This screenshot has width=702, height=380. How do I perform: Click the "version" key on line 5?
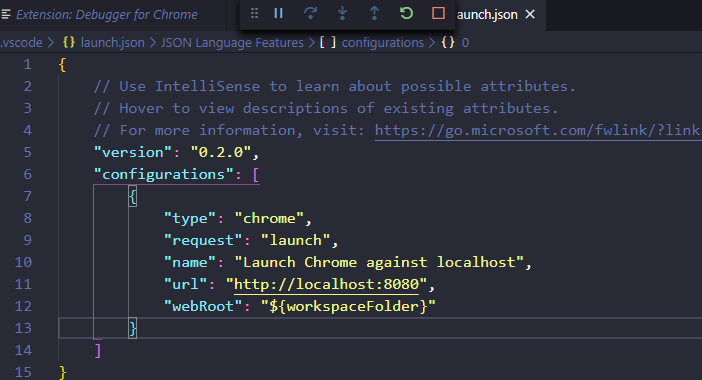pos(133,153)
